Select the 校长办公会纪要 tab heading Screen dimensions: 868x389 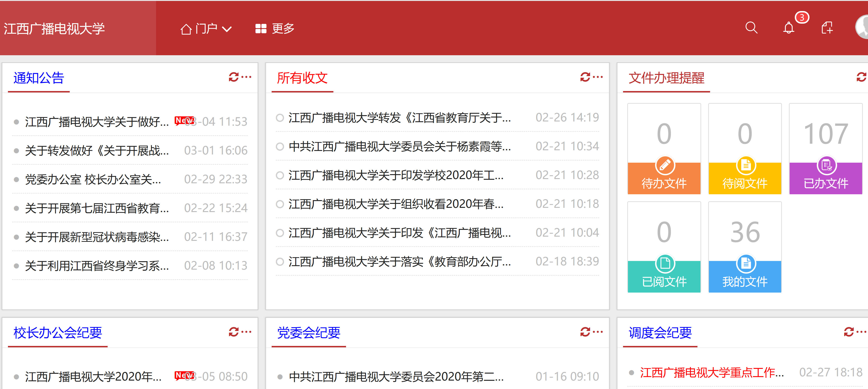pyautogui.click(x=58, y=333)
